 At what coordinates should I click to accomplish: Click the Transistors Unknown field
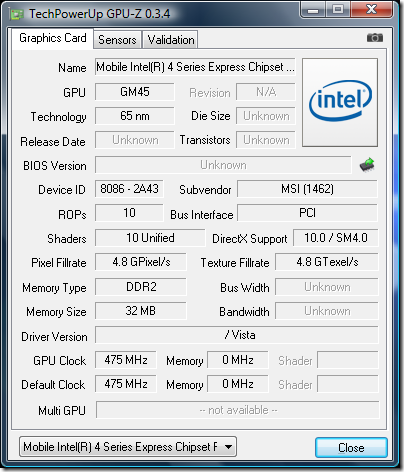266,140
